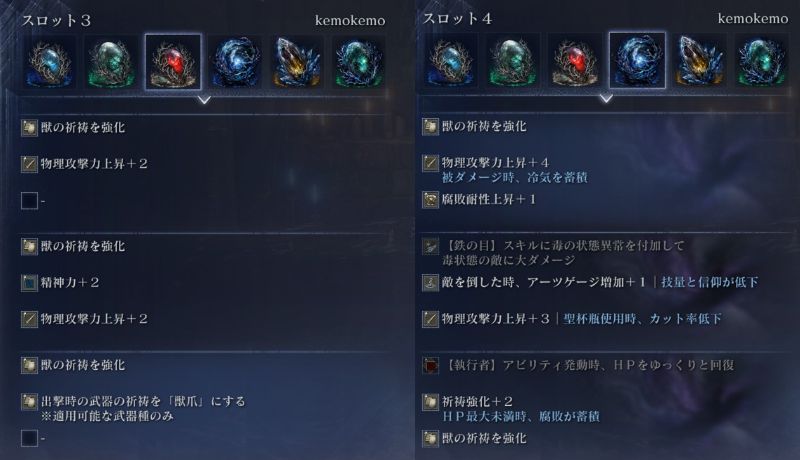Click the empty effect box under 物理攻撃力上昇+2
Image resolution: width=800 pixels, height=460 pixels.
[x=29, y=200]
